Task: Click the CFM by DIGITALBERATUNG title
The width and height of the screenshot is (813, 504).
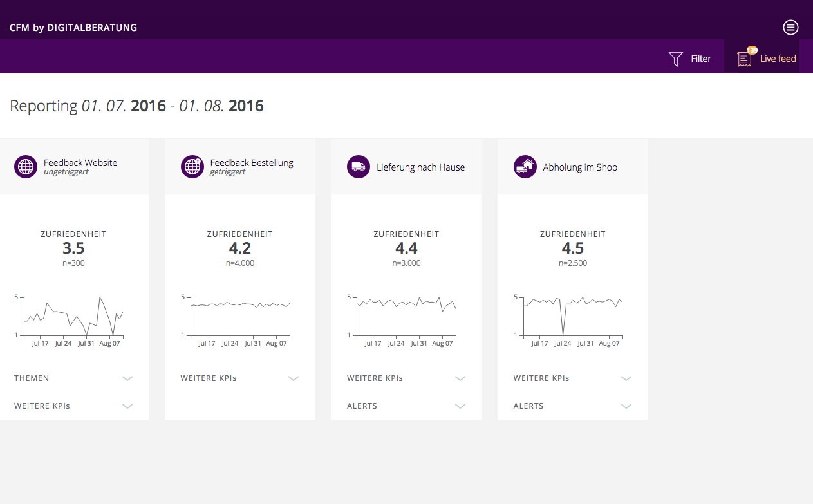Action: click(73, 27)
